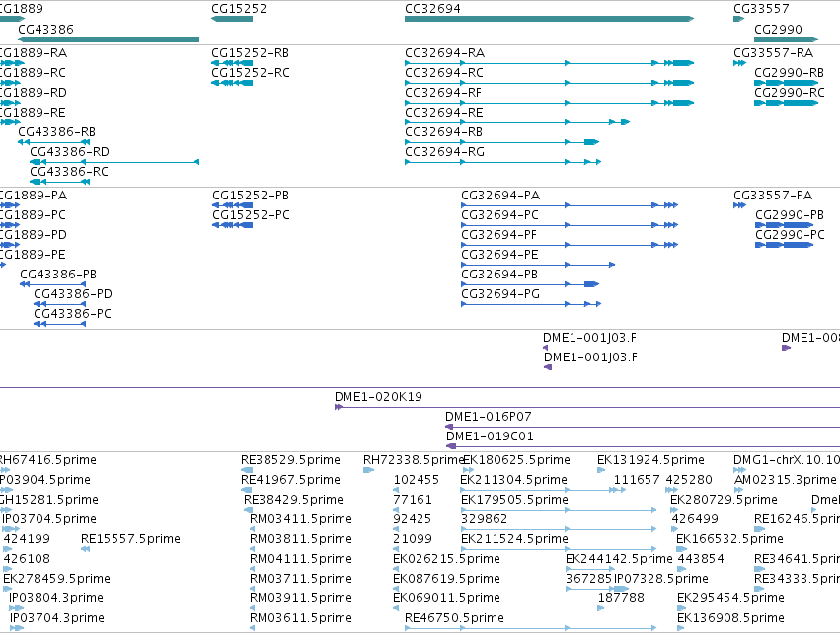Click the EK136908.5prime EST label

(x=730, y=618)
